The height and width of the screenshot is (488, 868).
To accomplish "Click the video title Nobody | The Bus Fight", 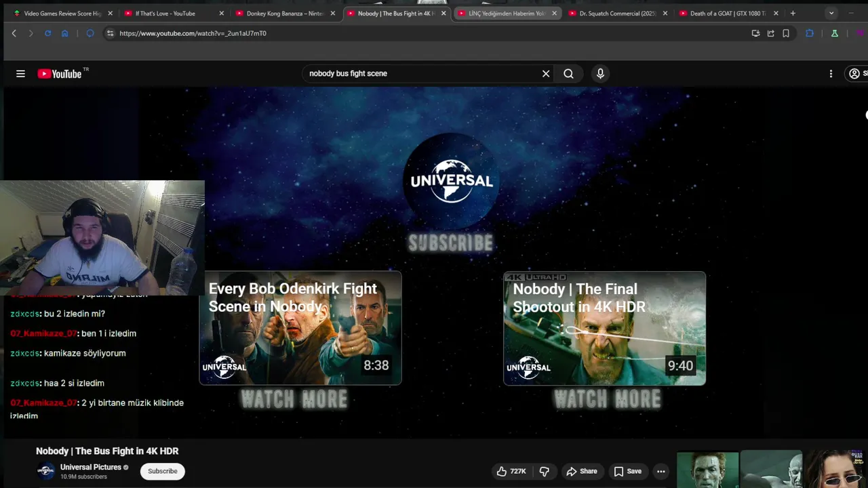I will coord(107,451).
